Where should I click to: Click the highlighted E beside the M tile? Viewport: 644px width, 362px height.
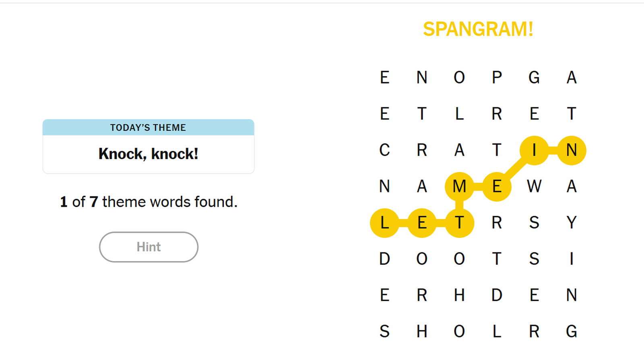coord(497,187)
